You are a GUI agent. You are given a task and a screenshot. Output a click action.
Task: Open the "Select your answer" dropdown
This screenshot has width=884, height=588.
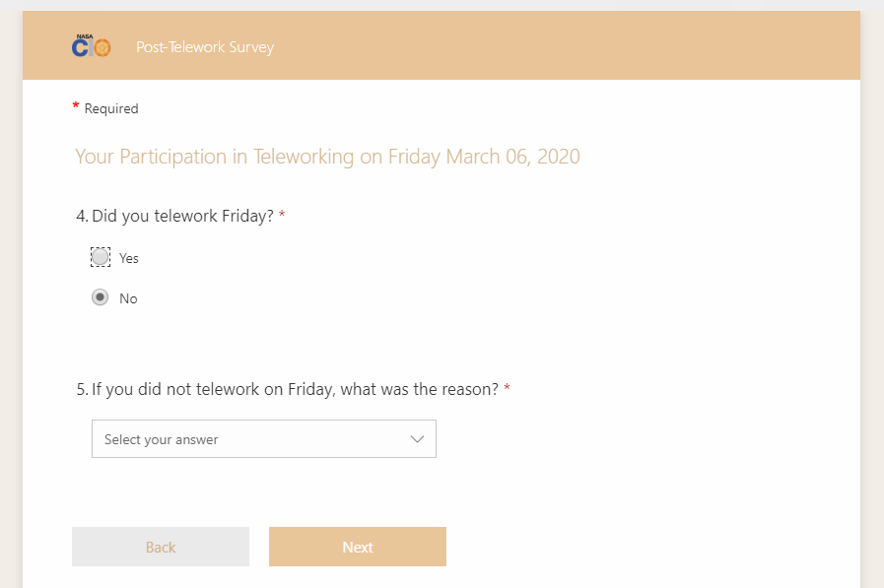[246, 439]
